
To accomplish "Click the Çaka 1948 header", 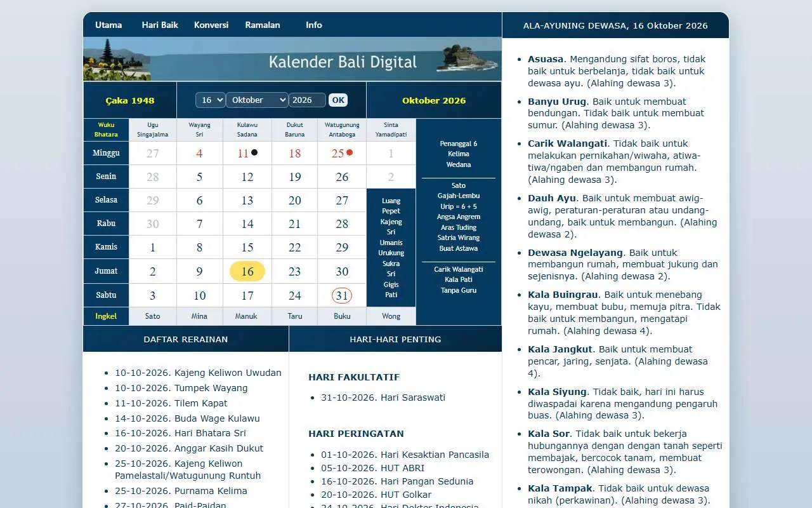I will (130, 100).
